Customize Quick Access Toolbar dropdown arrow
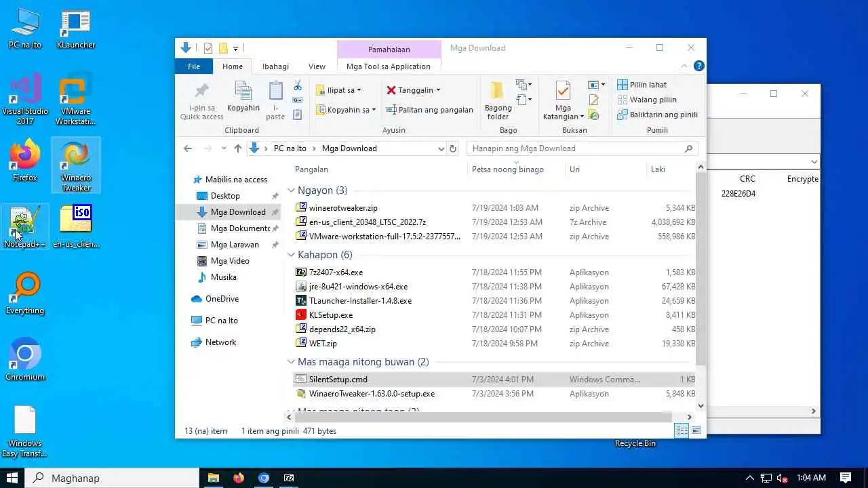Screen dimensions: 868x488 236,48
